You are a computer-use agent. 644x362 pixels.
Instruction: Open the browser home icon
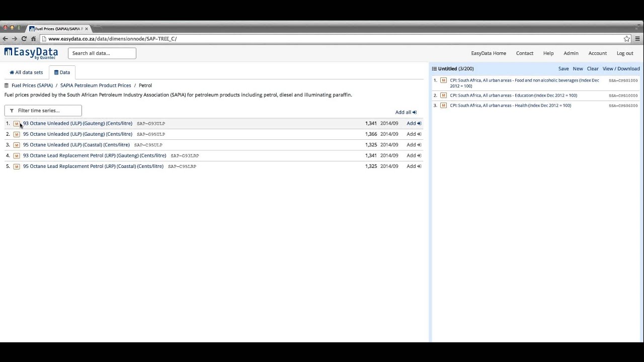click(x=33, y=39)
